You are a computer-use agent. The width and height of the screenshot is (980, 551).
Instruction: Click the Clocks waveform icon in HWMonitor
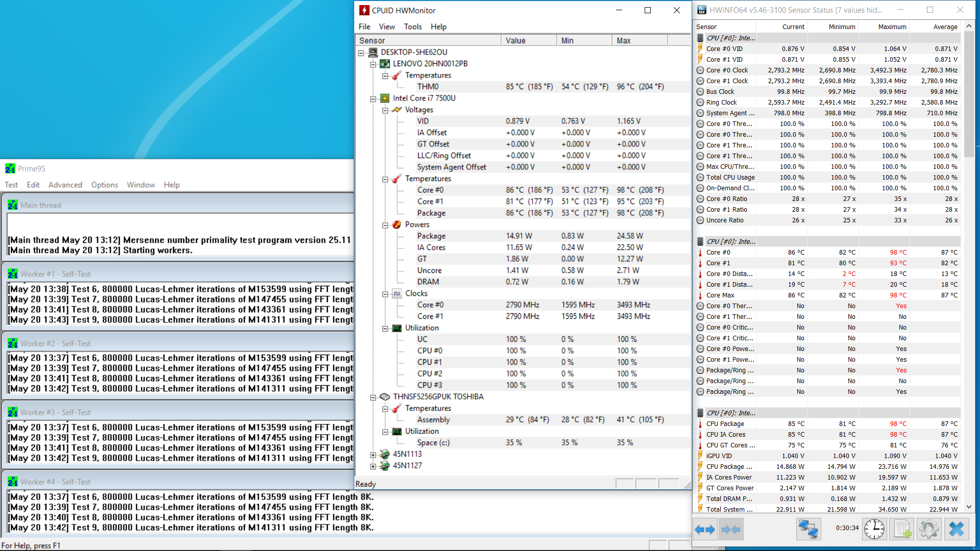click(397, 293)
